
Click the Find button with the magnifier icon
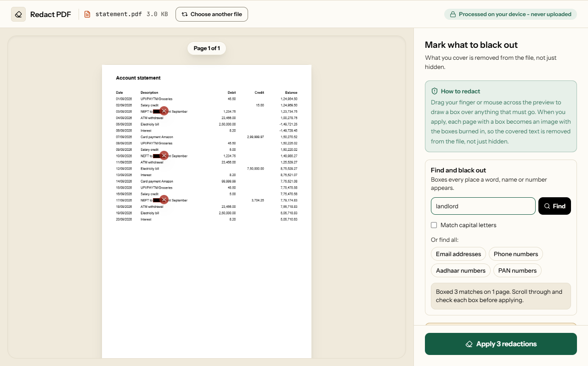[x=554, y=206]
